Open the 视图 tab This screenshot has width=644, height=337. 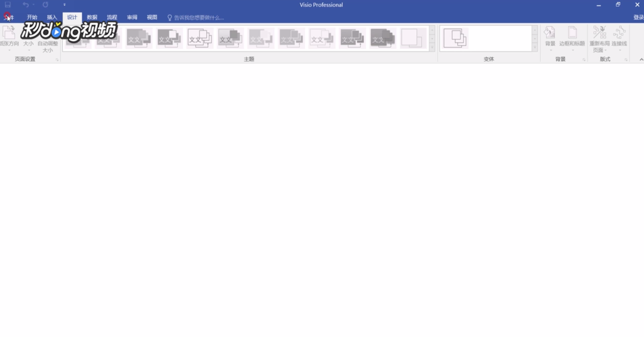tap(152, 17)
